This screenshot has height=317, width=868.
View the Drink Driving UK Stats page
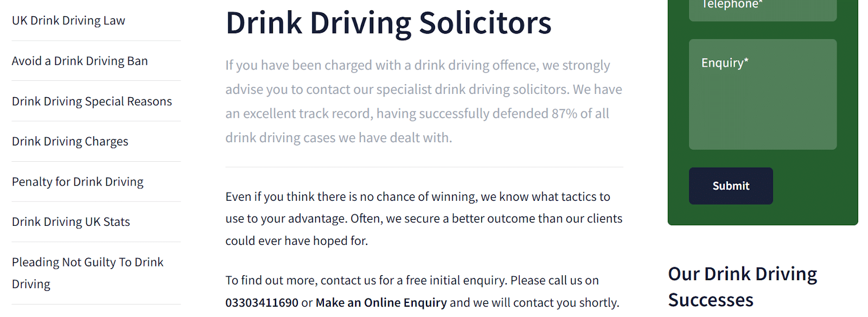click(71, 222)
